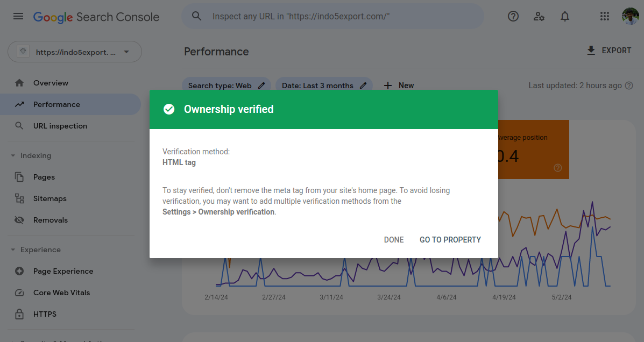The height and width of the screenshot is (342, 644).
Task: Click the HTTPS padlock icon
Action: point(19,314)
